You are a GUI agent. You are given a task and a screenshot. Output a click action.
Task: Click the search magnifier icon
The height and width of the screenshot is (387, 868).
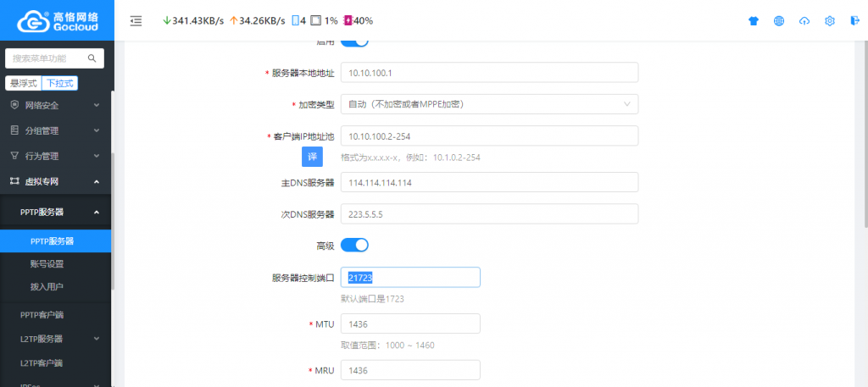[92, 58]
